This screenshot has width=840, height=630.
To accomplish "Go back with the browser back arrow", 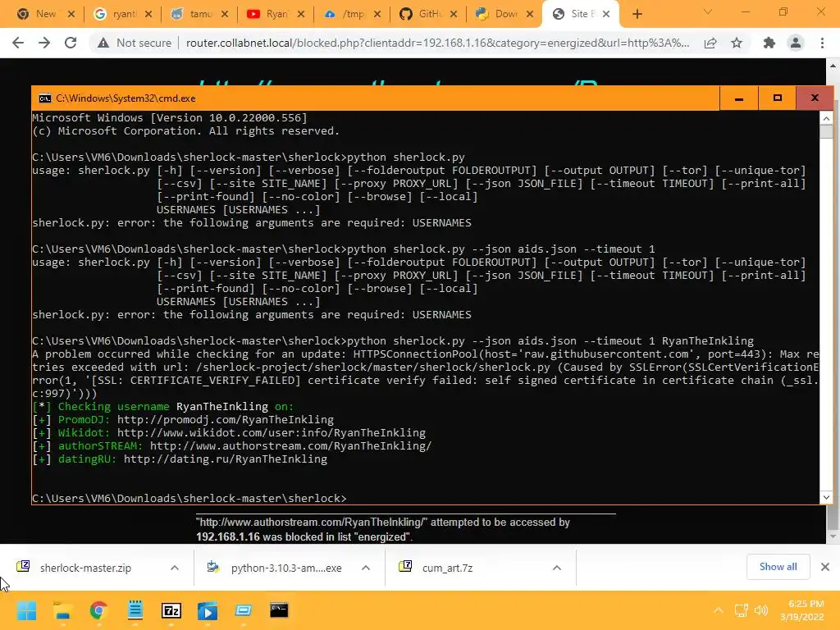I will 18,43.
